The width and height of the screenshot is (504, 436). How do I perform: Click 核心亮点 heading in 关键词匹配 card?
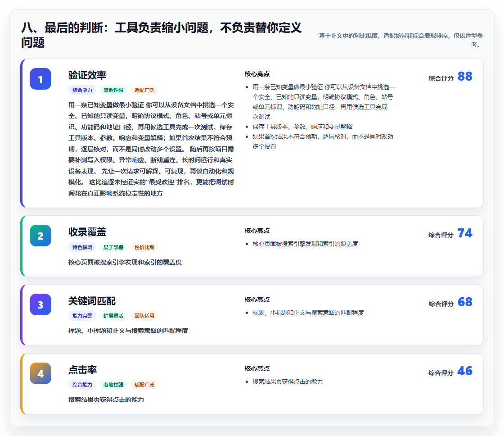click(257, 300)
